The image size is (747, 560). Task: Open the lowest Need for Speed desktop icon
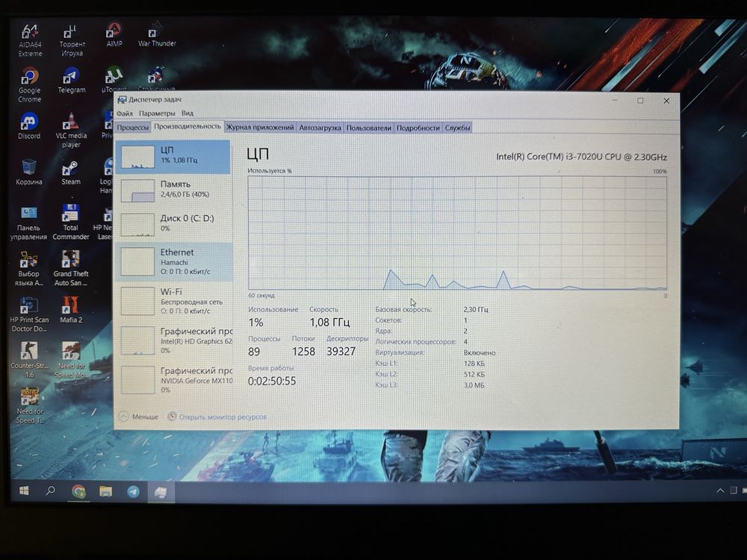30,406
